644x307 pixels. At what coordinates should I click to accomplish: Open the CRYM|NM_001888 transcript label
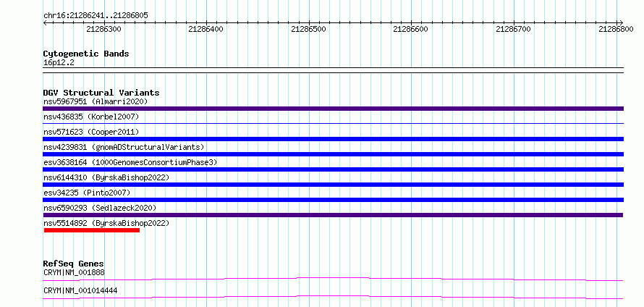tap(74, 272)
